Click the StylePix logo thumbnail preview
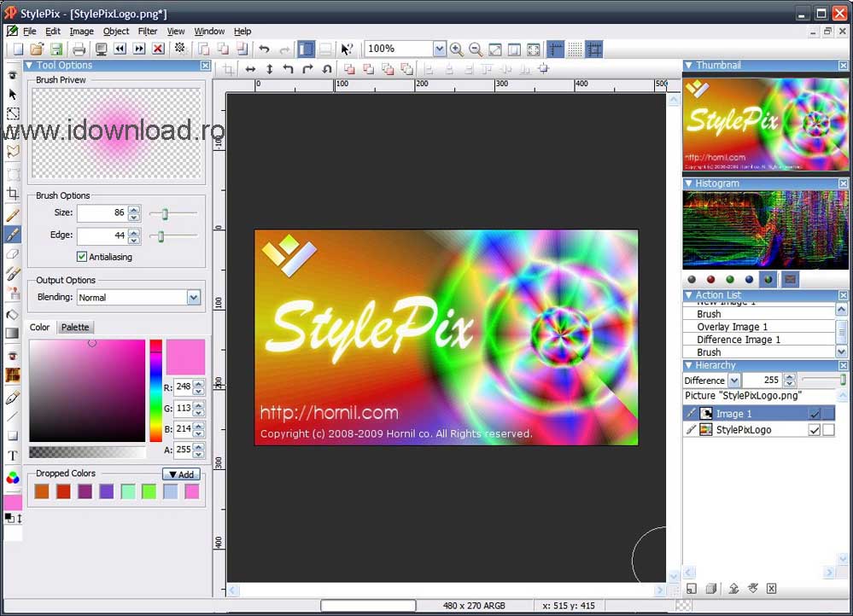 (x=765, y=124)
